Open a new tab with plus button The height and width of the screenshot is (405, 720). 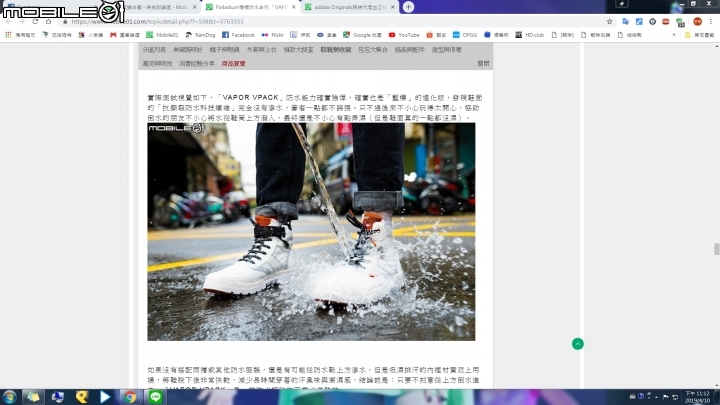(408, 7)
